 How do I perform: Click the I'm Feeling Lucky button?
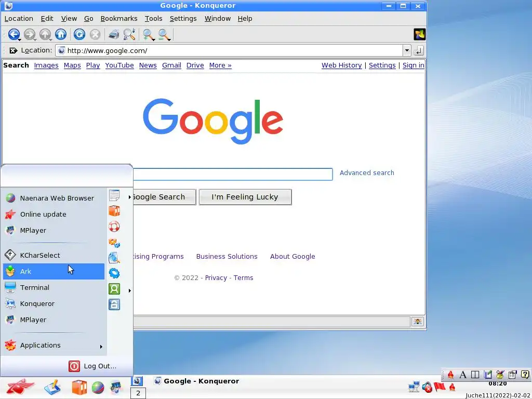(x=245, y=197)
